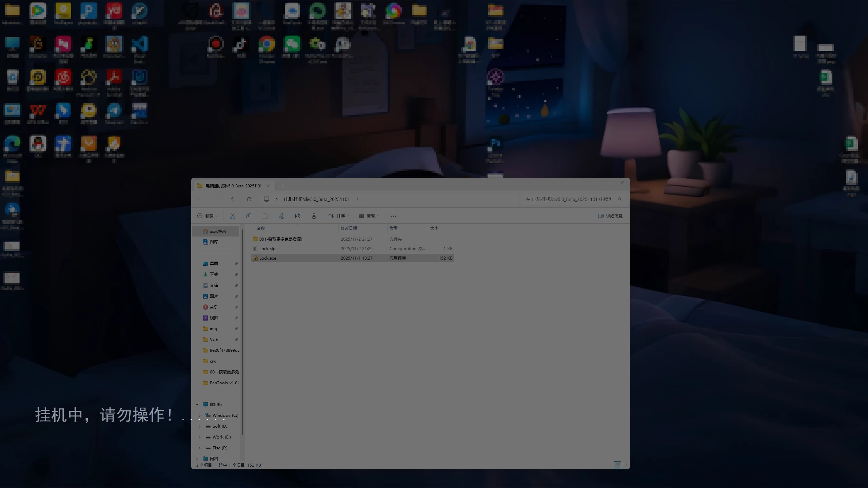The width and height of the screenshot is (868, 488).
Task: Click the Copy icon in the toolbar
Action: pyautogui.click(x=249, y=216)
